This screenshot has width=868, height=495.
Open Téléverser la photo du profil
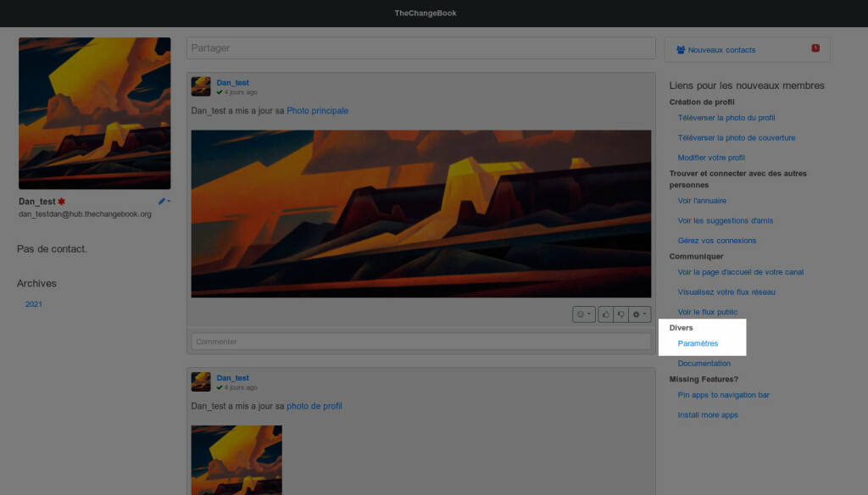726,117
